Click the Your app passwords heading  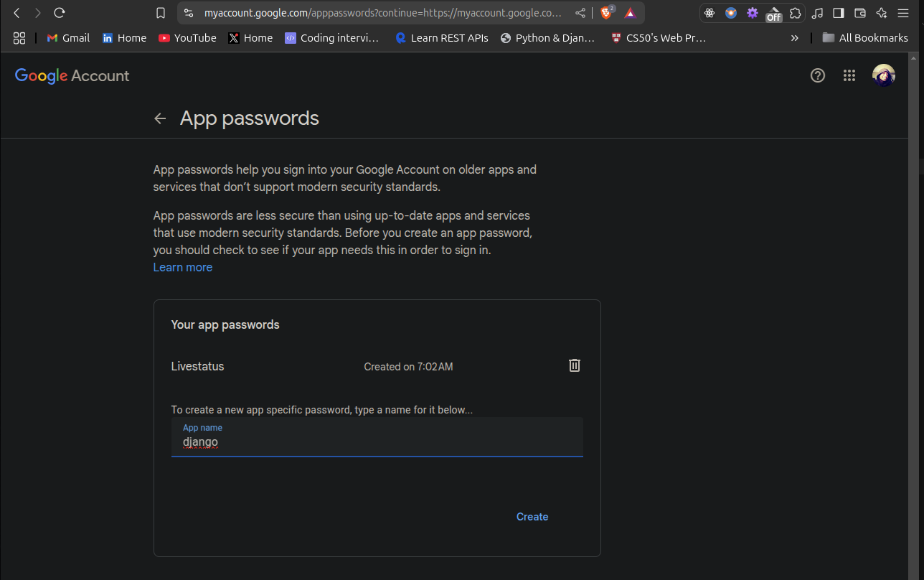pyautogui.click(x=225, y=324)
